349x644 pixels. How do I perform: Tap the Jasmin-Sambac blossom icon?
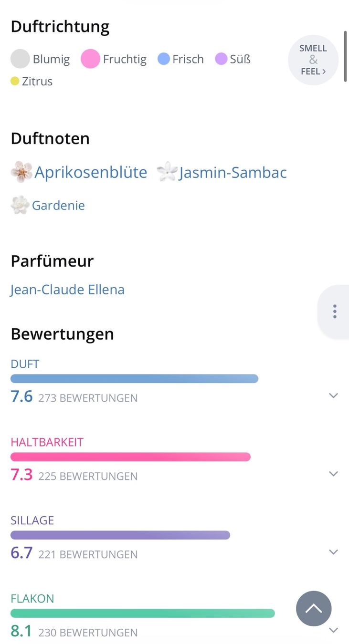pyautogui.click(x=167, y=172)
